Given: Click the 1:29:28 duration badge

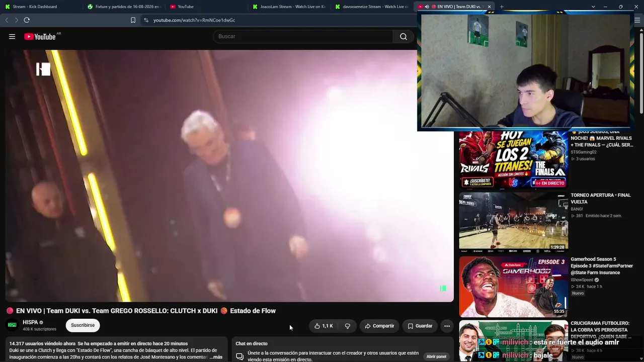Looking at the screenshot, I should coord(557,247).
